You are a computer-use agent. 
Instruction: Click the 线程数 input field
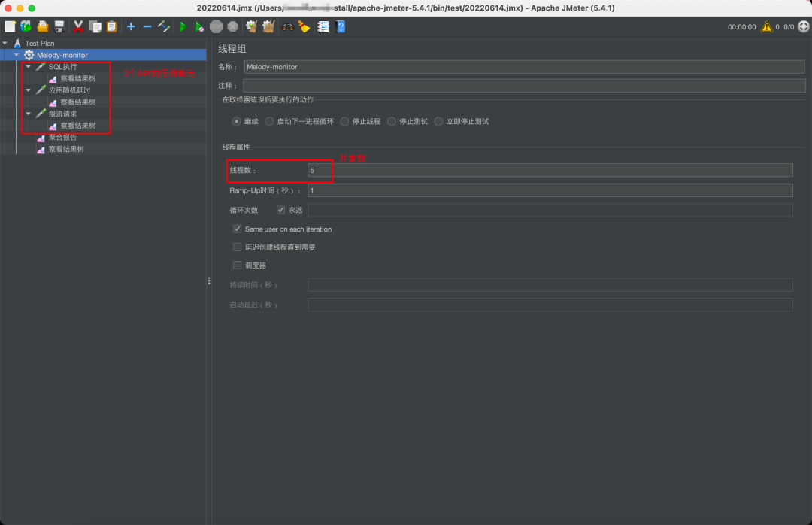click(x=550, y=170)
